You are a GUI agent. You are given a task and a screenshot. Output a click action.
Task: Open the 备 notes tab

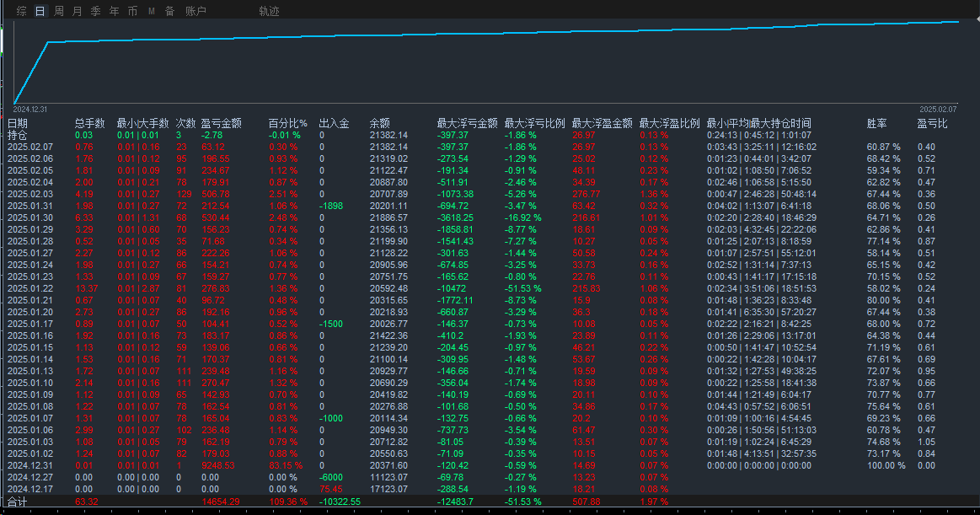(x=169, y=11)
